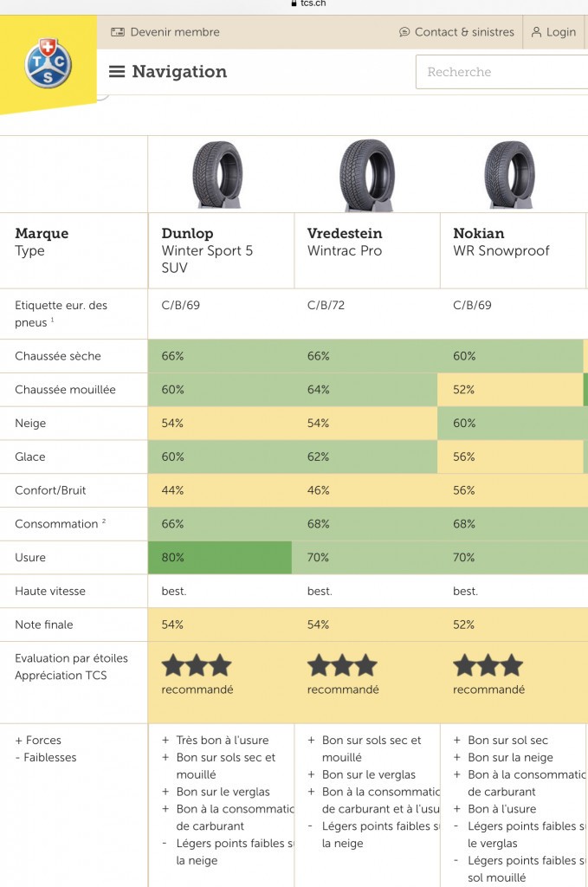Select the Nokian tire image
588x887 pixels.
click(509, 174)
